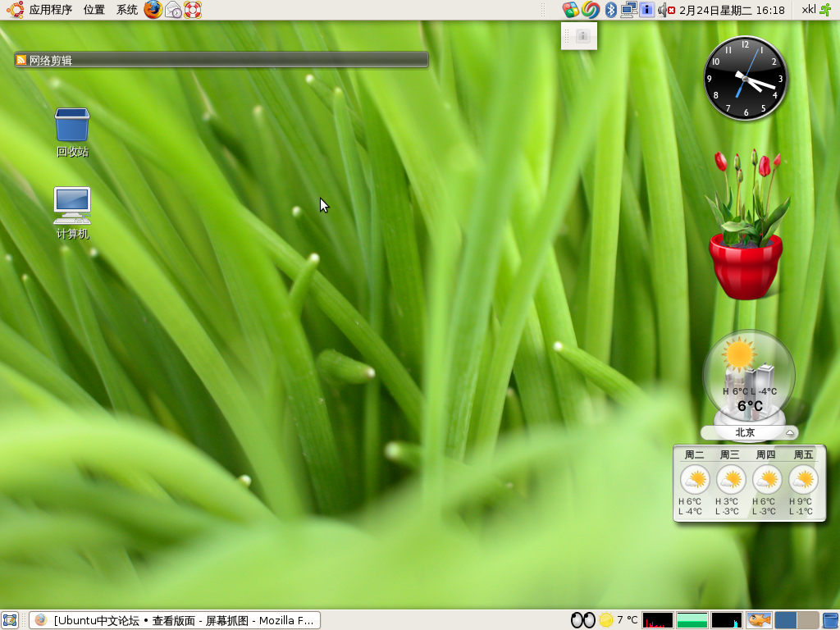The image size is (840, 630).
Task: Click the blue info notification tray icon
Action: tap(647, 10)
